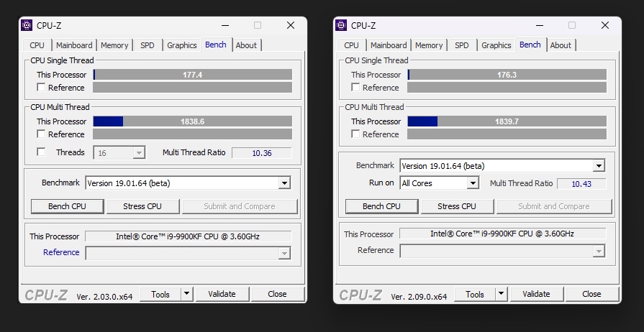The width and height of the screenshot is (644, 332).
Task: Expand Benchmark version dropdown in left window
Action: pyautogui.click(x=284, y=183)
